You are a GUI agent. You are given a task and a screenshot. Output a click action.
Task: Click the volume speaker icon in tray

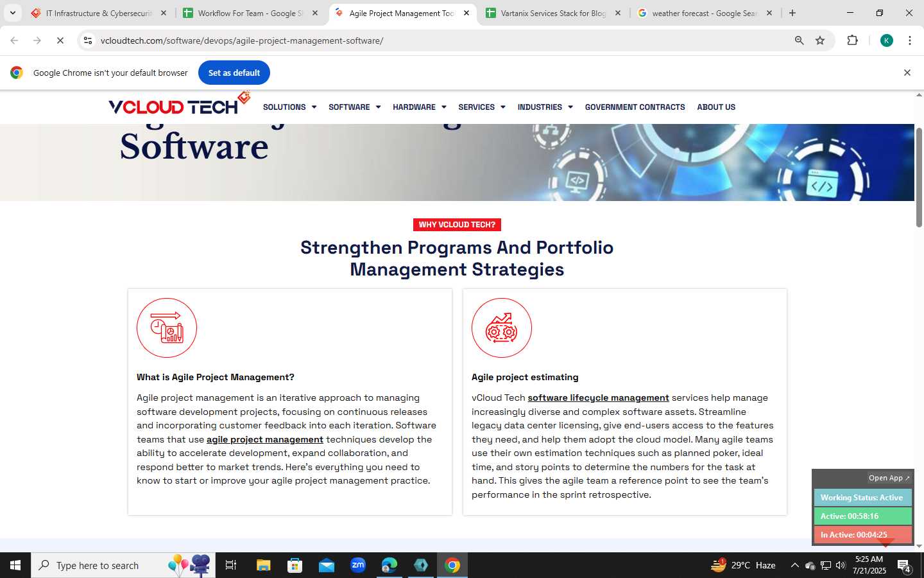pyautogui.click(x=841, y=565)
